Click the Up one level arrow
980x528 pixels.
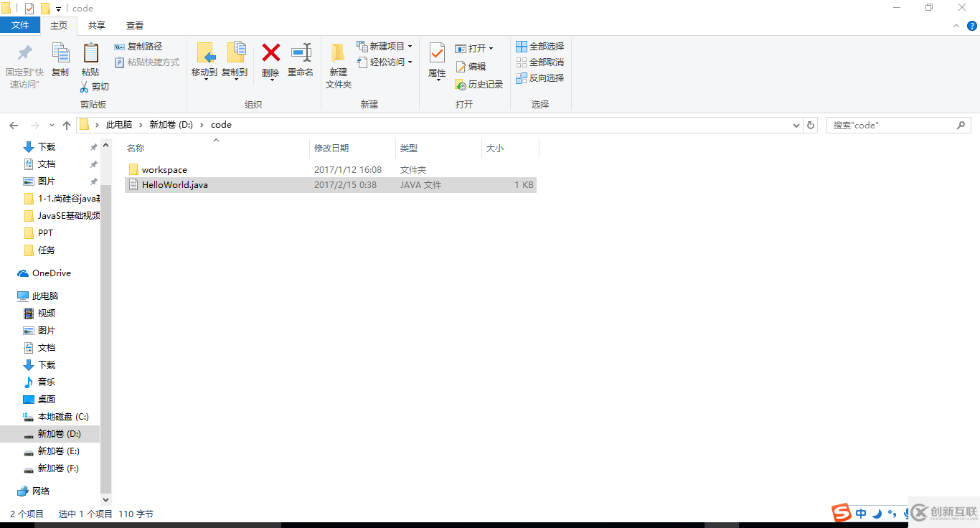pos(67,125)
